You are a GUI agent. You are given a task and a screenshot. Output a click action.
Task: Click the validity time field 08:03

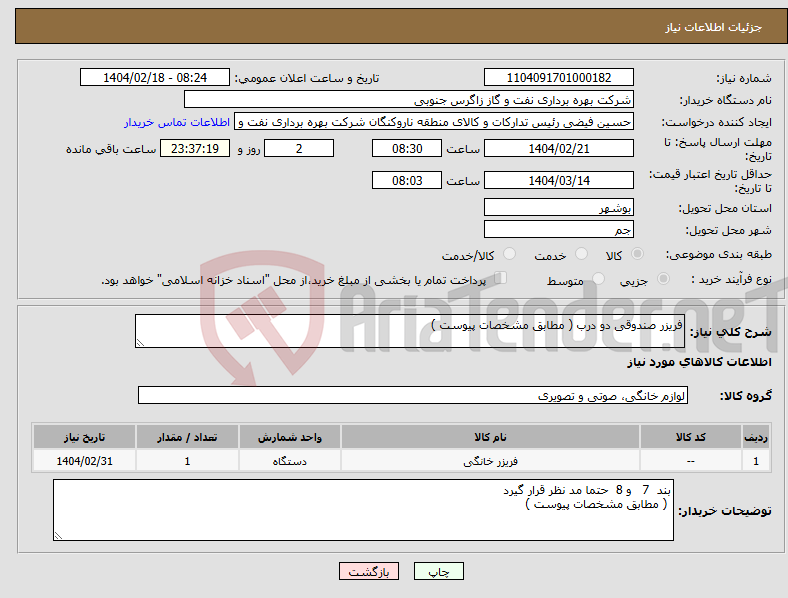point(407,180)
